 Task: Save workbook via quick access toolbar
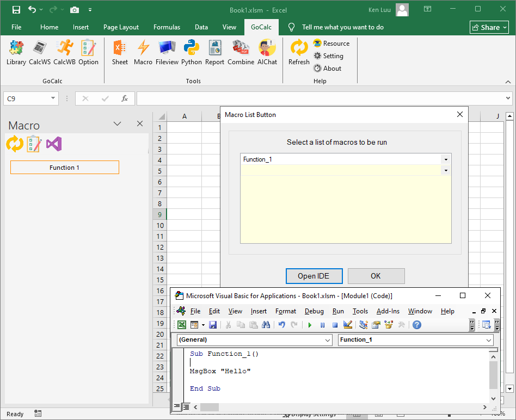16,10
